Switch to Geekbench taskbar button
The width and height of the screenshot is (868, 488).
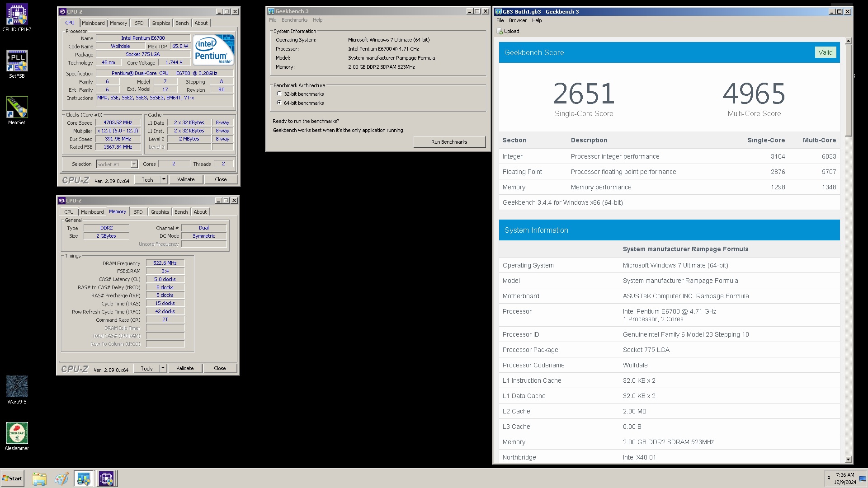point(84,479)
